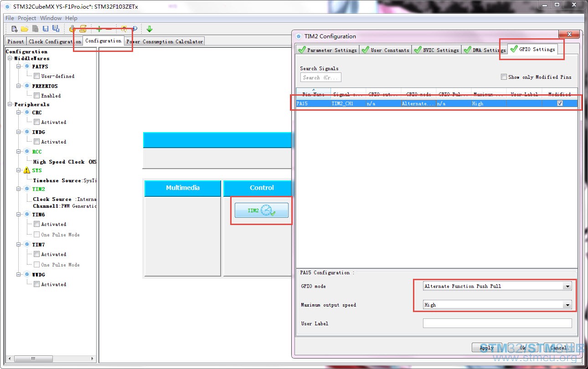Click the Save Project As icon

coord(55,29)
